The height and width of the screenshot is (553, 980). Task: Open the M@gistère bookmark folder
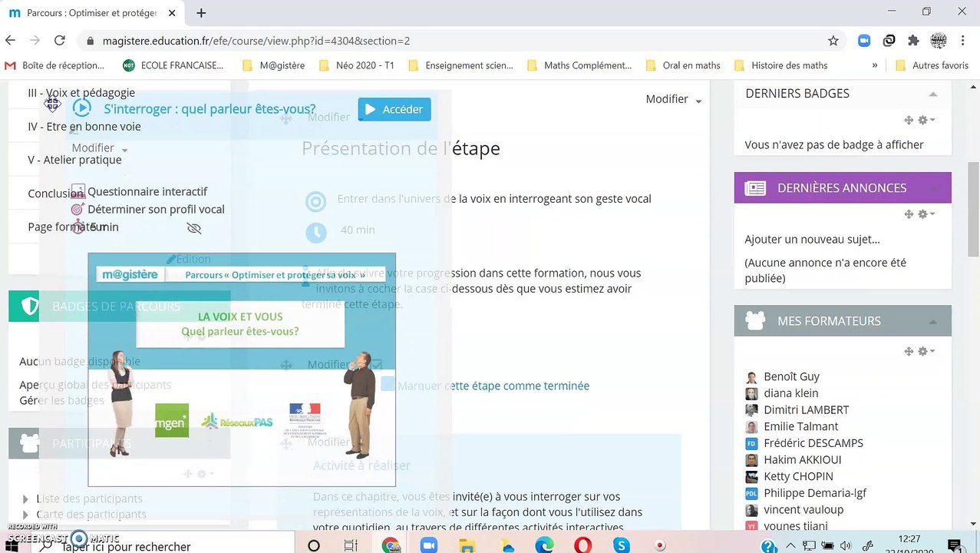pos(273,65)
